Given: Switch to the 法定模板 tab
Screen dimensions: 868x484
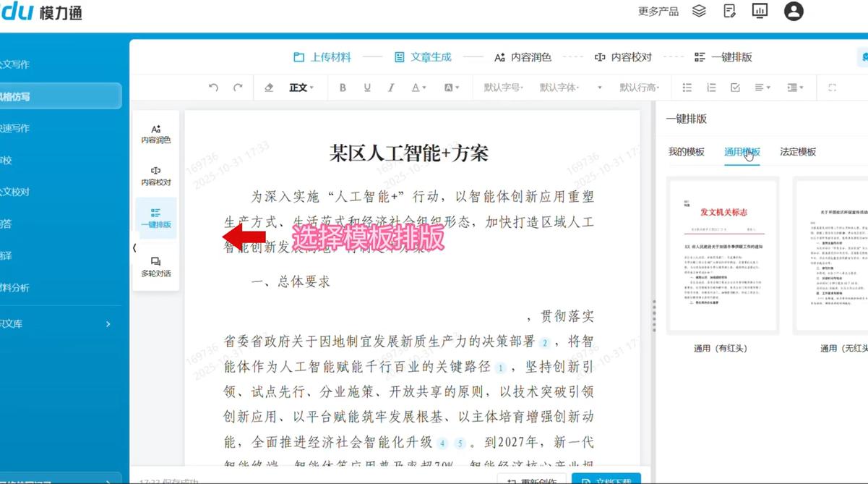Looking at the screenshot, I should pos(798,152).
